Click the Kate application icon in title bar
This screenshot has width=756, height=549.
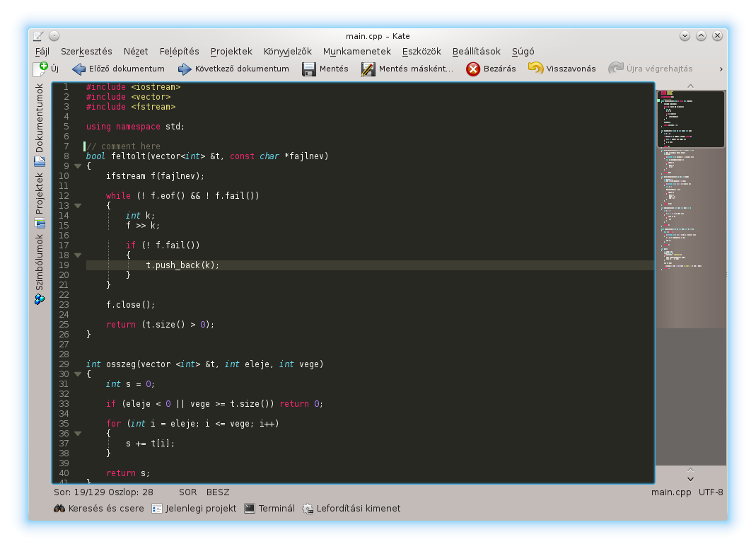(39, 35)
